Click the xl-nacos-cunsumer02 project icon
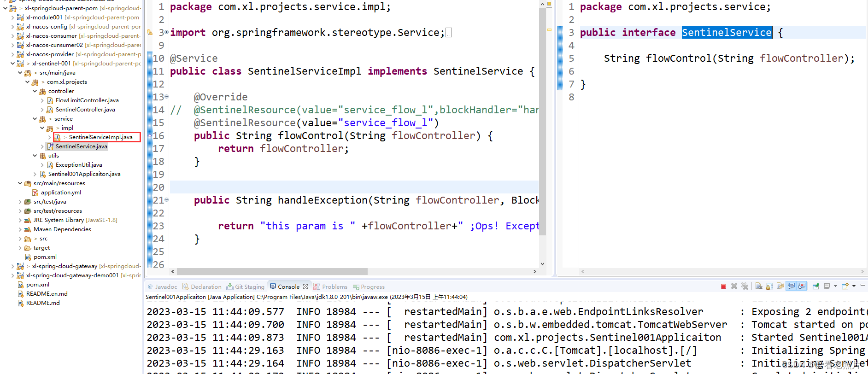This screenshot has height=374, width=868. (20, 45)
